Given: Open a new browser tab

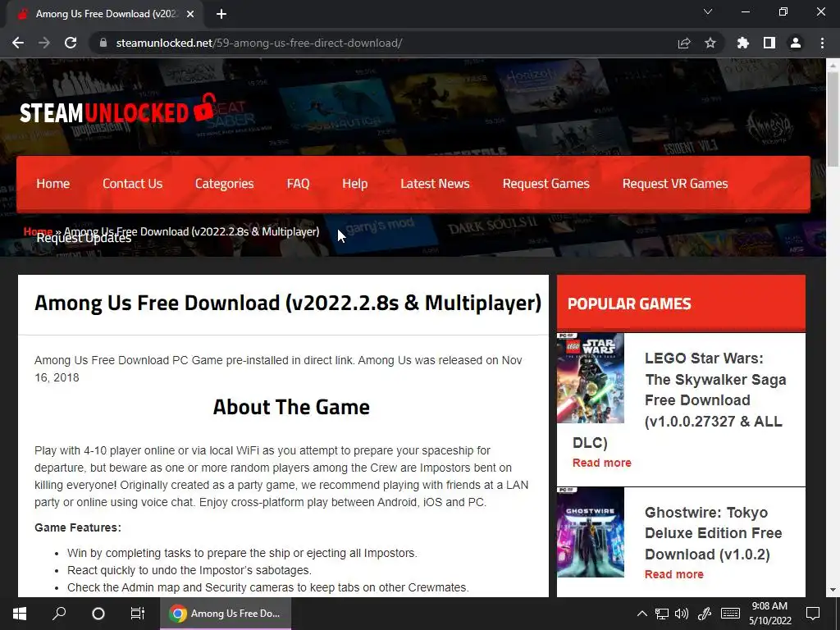Looking at the screenshot, I should click(221, 14).
